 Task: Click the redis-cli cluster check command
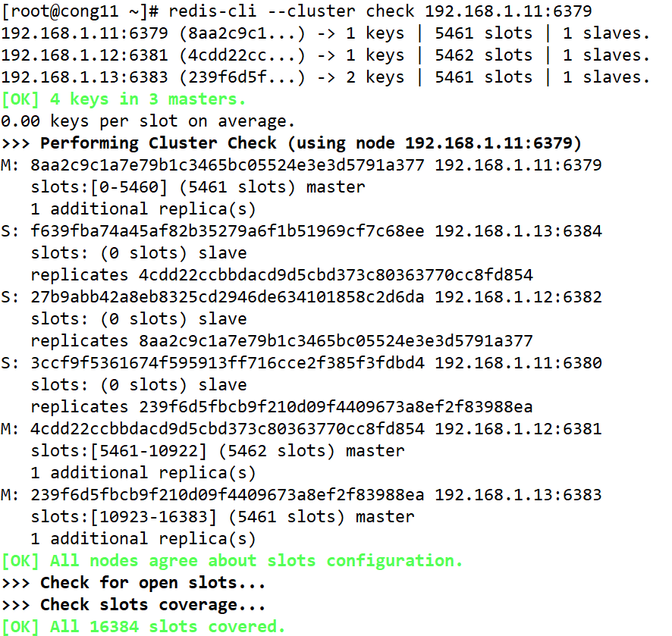pyautogui.click(x=380, y=11)
